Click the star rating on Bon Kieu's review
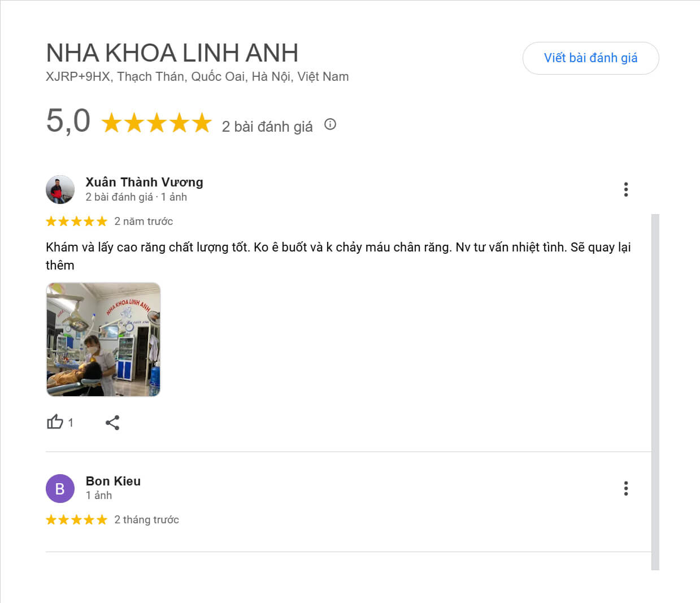This screenshot has width=700, height=603. point(76,519)
